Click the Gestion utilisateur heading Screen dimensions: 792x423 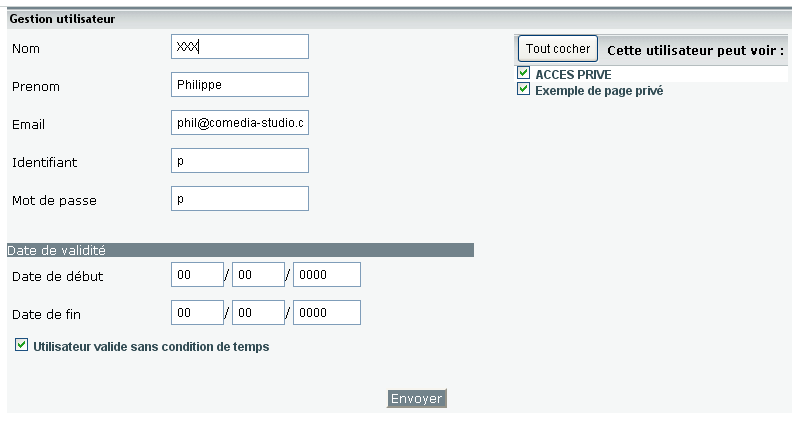pos(61,19)
